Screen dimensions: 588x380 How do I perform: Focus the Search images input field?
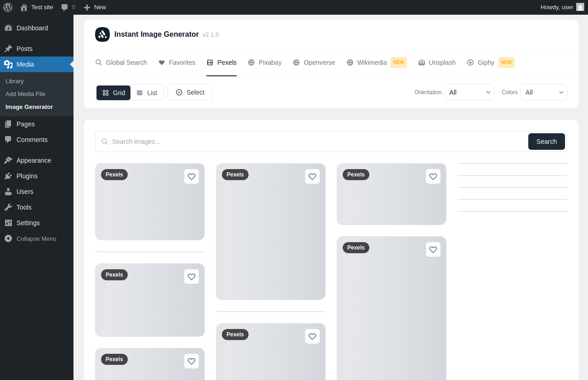point(312,142)
